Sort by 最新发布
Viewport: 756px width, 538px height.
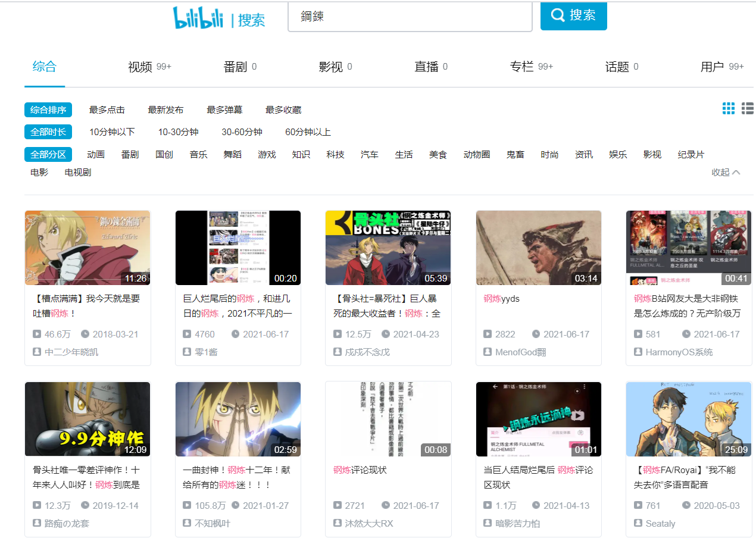coord(165,110)
